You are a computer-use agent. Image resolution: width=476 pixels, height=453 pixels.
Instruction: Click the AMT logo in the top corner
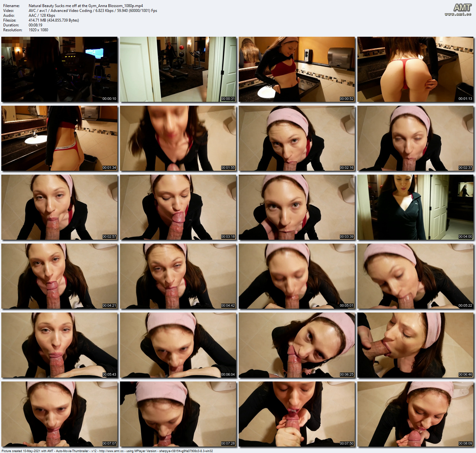(462, 7)
